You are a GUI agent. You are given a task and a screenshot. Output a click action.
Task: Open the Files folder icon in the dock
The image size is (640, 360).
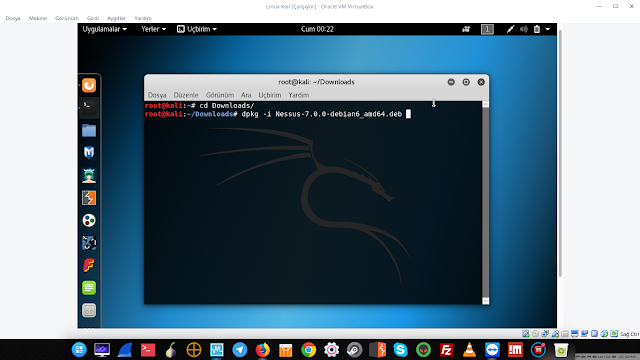[89, 131]
